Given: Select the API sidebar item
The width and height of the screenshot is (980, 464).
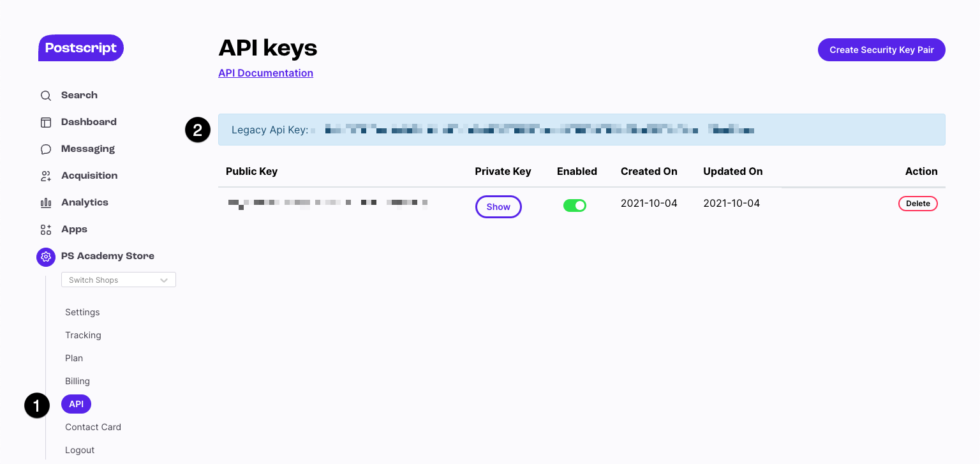Looking at the screenshot, I should (x=76, y=404).
